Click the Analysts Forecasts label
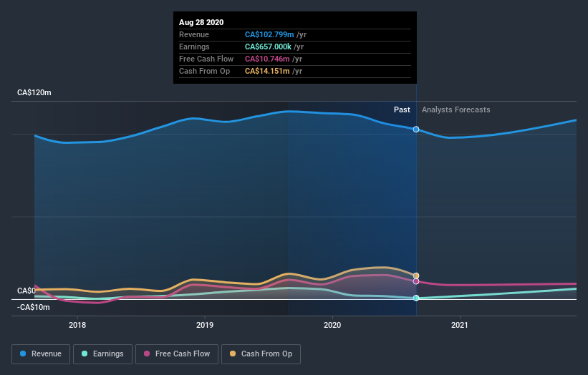The height and width of the screenshot is (375, 588). [x=456, y=109]
